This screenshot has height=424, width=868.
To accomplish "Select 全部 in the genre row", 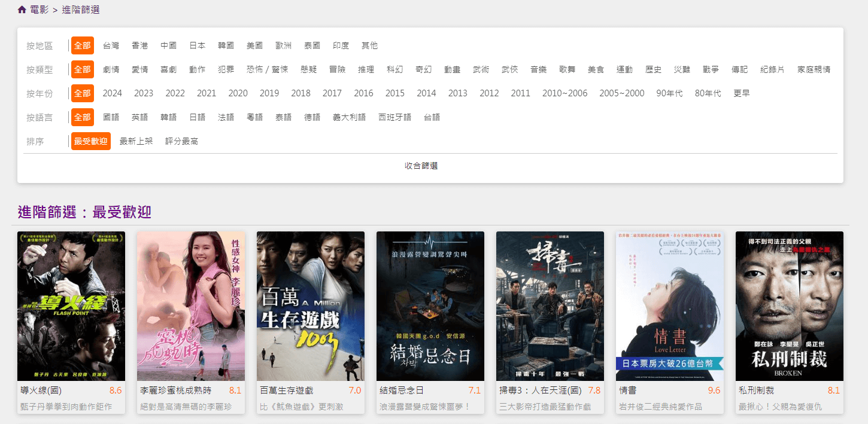I will point(82,69).
